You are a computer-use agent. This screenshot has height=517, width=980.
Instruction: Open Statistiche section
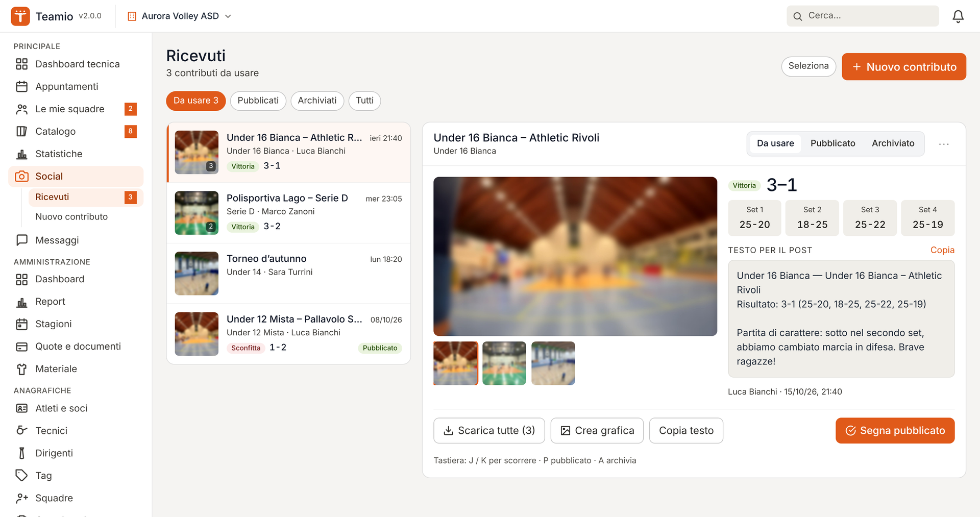(76, 154)
